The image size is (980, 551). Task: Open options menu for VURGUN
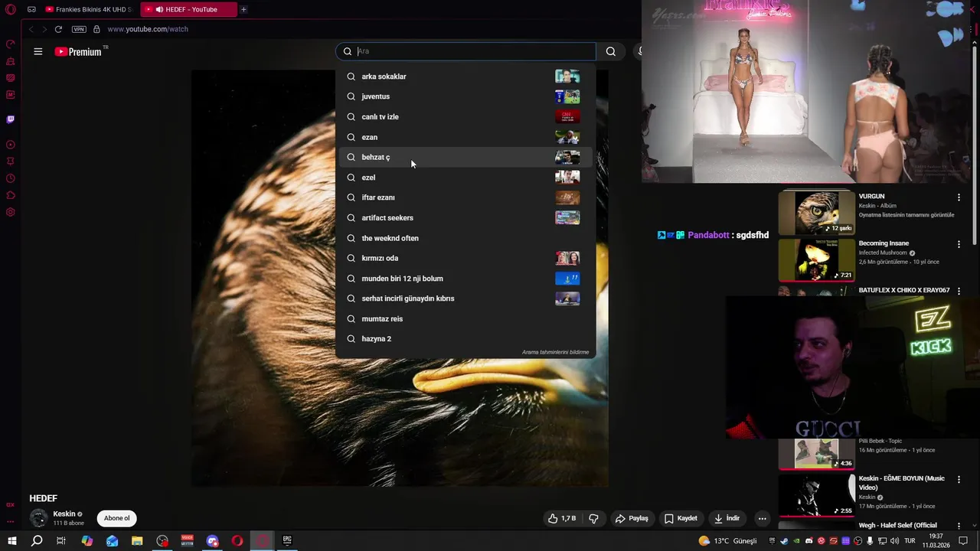959,197
